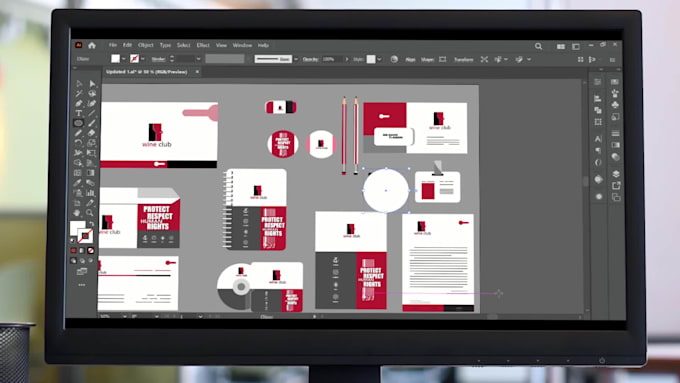Select the Hand tool
Image resolution: width=680 pixels, height=383 pixels.
[77, 213]
